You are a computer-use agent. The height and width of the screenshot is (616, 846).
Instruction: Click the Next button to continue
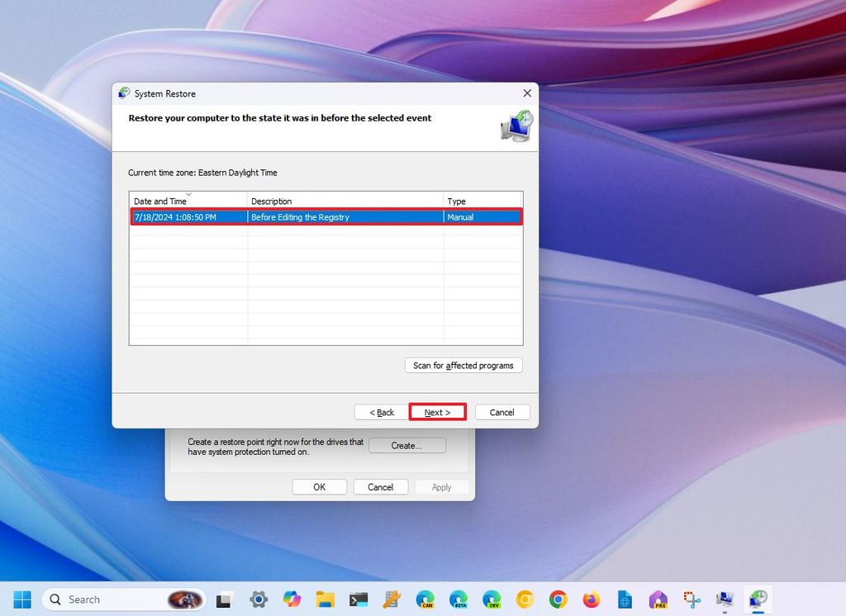click(x=438, y=412)
